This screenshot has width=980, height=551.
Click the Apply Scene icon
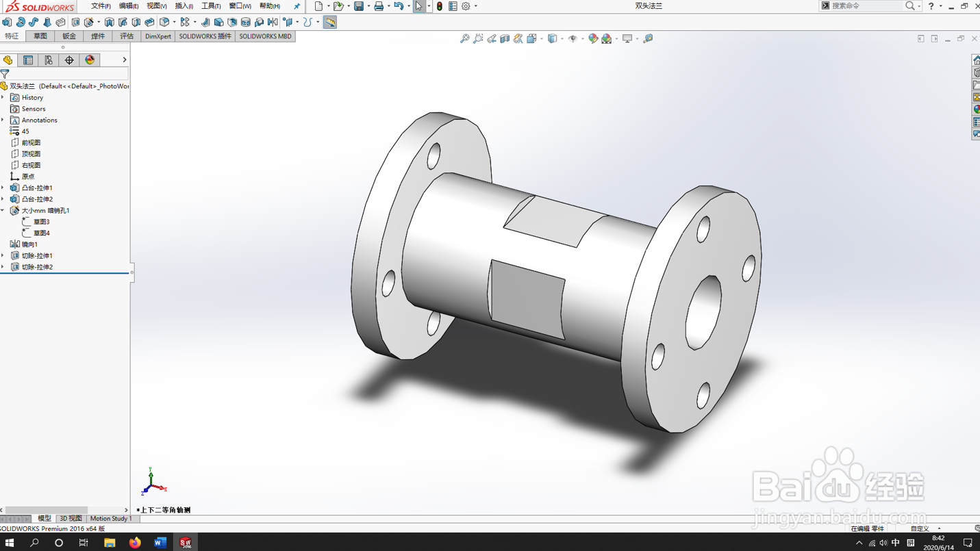click(x=607, y=38)
